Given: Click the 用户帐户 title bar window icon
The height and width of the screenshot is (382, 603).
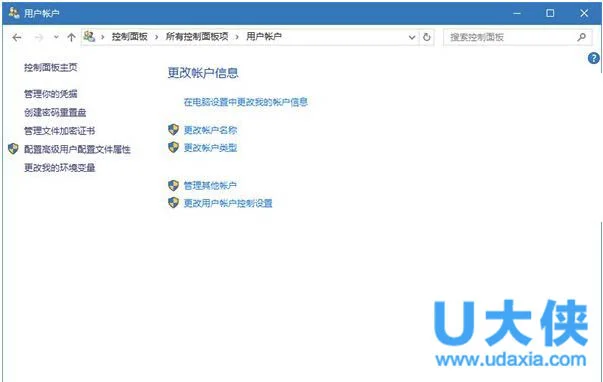Looking at the screenshot, I should [14, 13].
